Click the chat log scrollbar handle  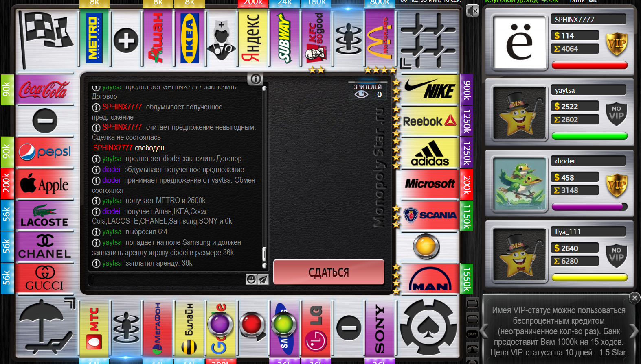tap(264, 255)
